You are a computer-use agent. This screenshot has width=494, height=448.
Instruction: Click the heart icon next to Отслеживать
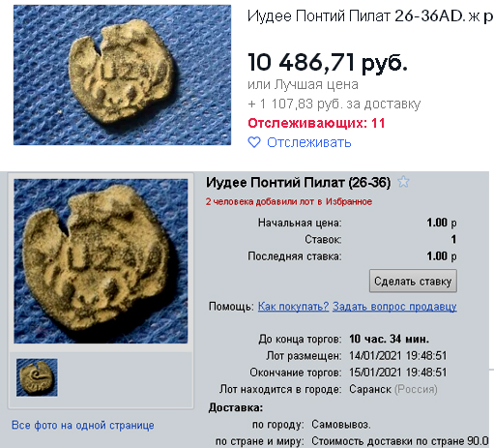click(254, 142)
